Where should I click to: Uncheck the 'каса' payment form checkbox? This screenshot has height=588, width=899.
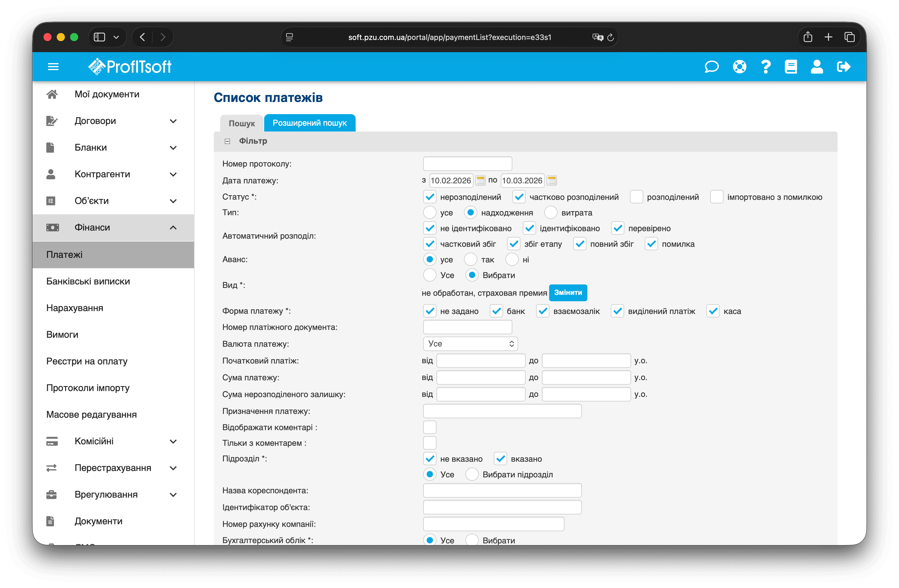pos(713,311)
